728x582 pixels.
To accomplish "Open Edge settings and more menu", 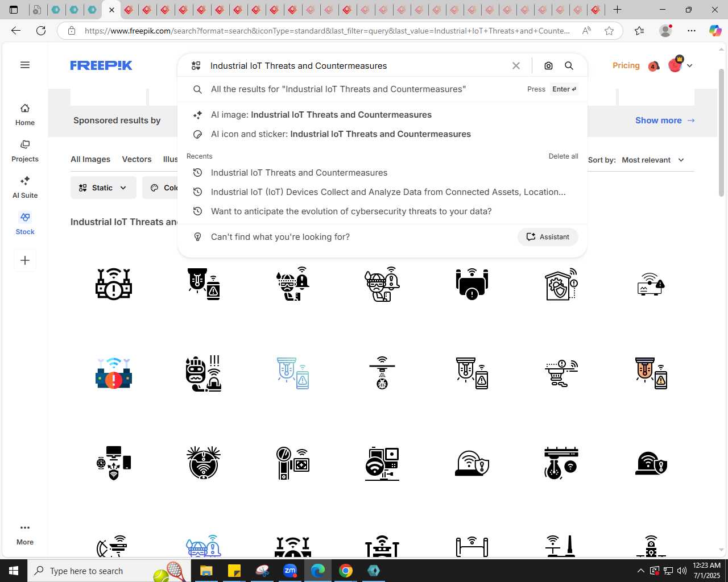I will tap(692, 31).
